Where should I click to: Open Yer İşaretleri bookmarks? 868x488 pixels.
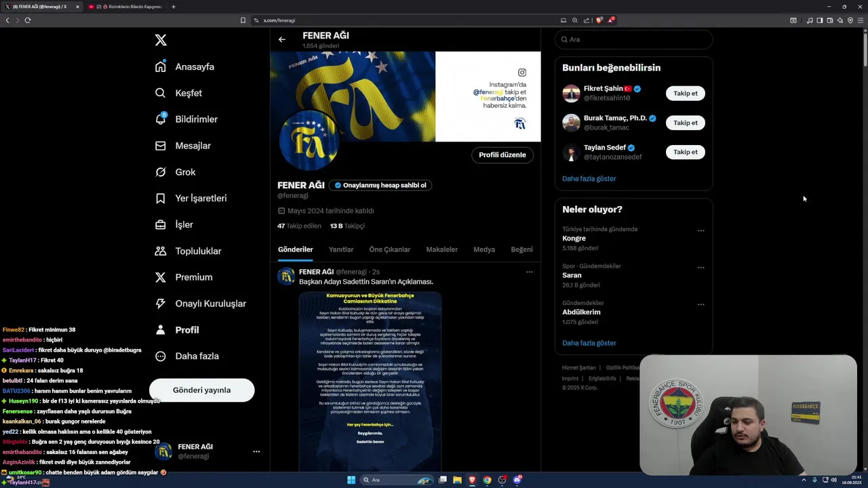coord(191,198)
